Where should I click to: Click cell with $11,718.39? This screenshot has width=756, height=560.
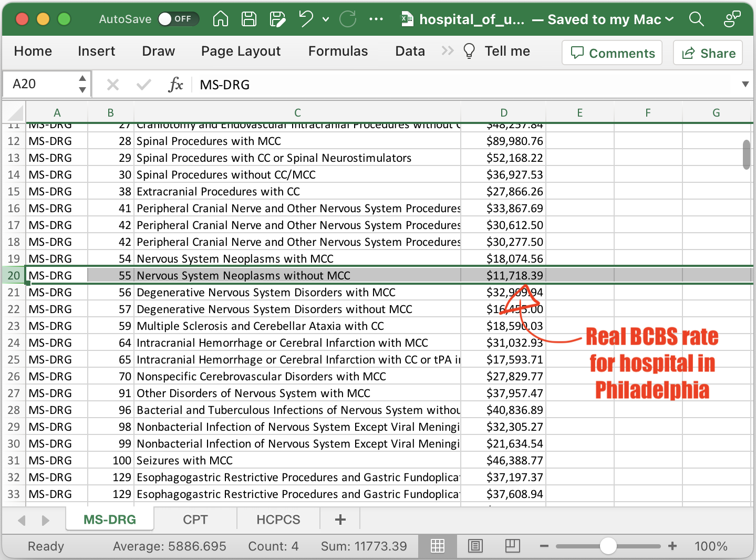tap(503, 275)
